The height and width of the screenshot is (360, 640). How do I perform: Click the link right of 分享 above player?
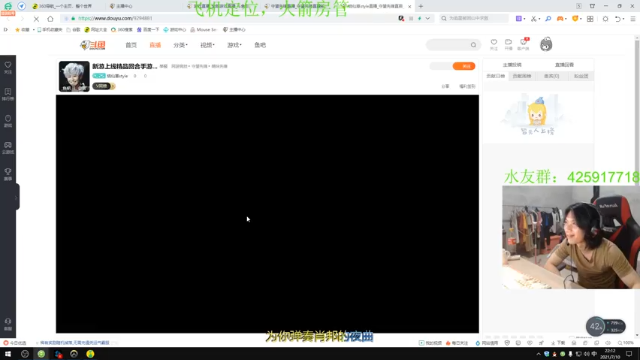(467, 87)
